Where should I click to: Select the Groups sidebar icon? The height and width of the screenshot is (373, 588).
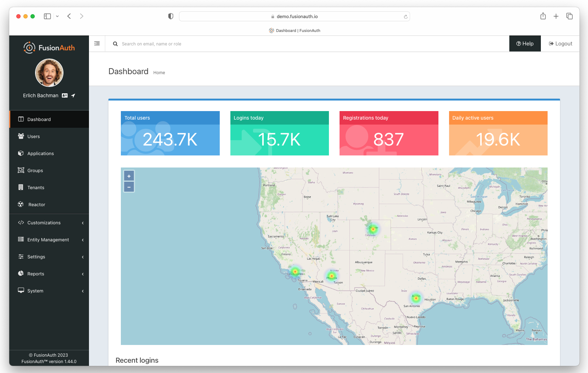tap(22, 170)
